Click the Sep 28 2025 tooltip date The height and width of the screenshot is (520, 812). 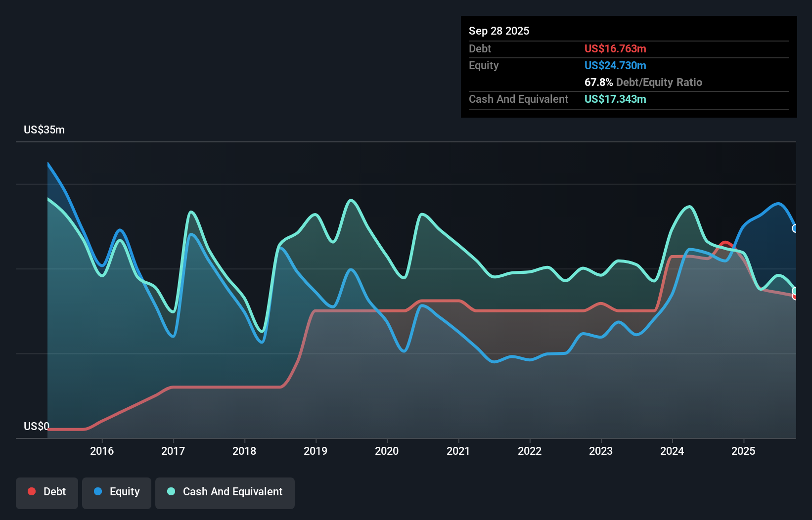click(x=499, y=31)
